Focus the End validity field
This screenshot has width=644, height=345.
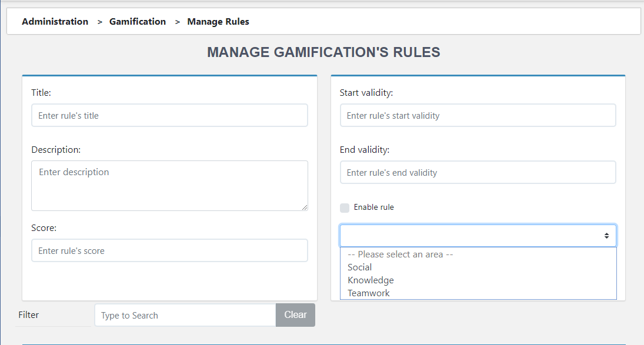pyautogui.click(x=478, y=172)
